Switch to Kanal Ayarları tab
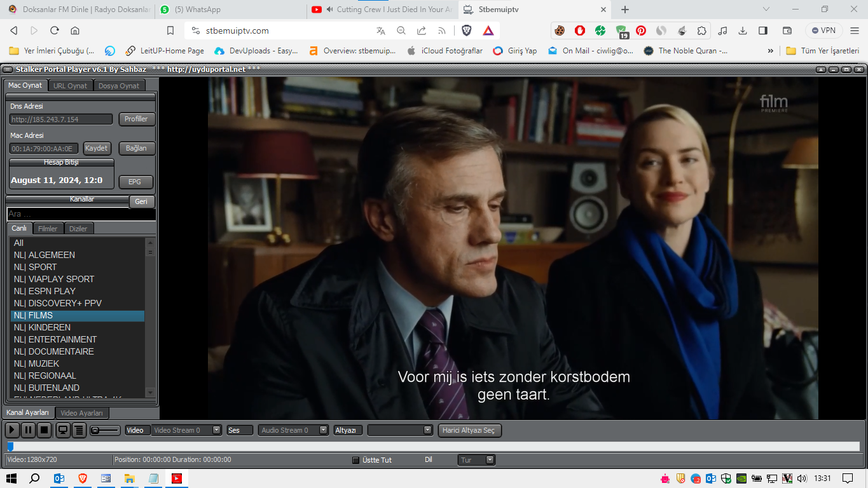This screenshot has width=868, height=488. coord(28,412)
